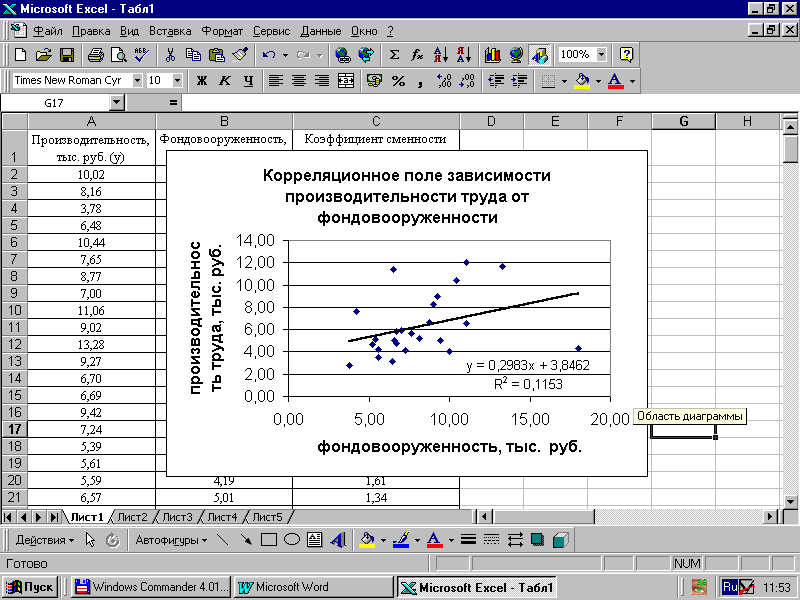Click the equals edit formula button
The width and height of the screenshot is (800, 600).
pos(173,103)
